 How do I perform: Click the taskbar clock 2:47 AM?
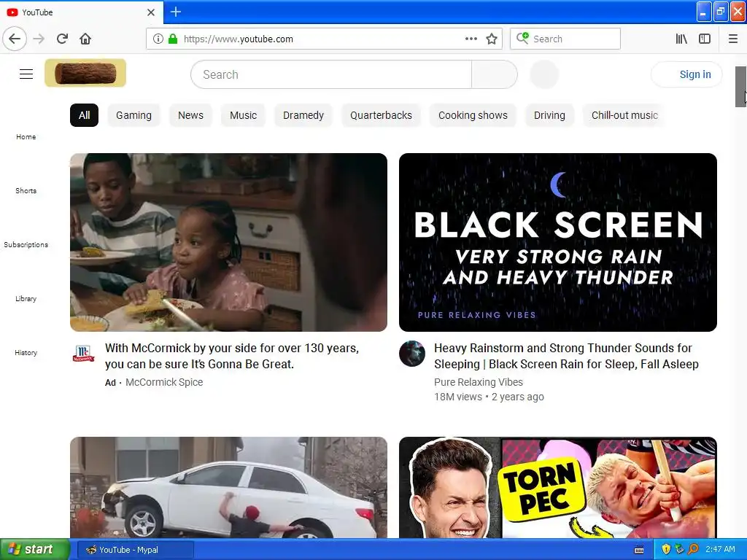pyautogui.click(x=720, y=550)
